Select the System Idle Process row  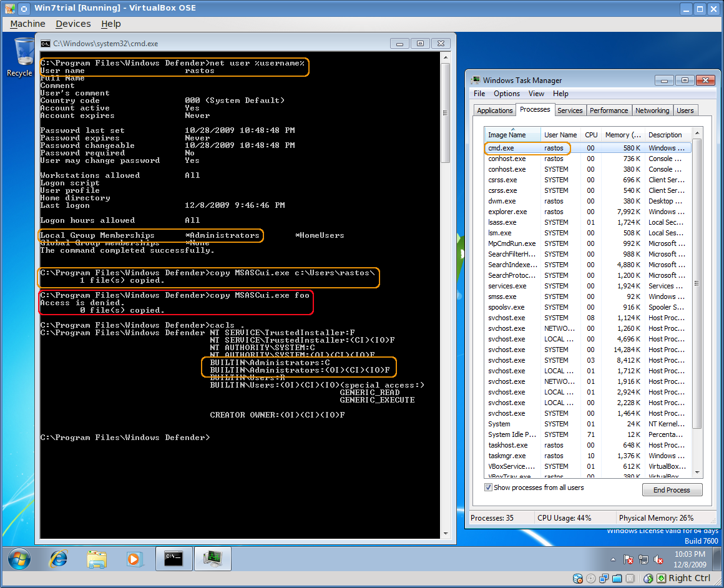point(588,434)
